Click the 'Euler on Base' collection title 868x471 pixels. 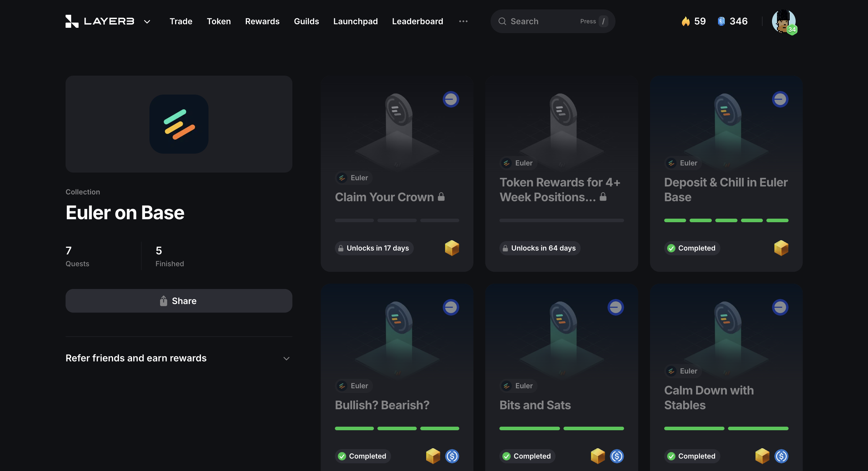125,213
